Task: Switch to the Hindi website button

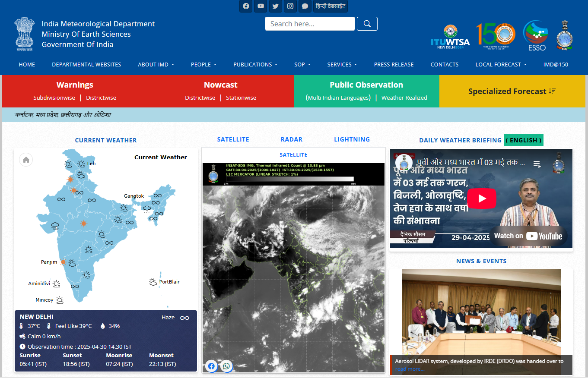Action: (x=331, y=6)
